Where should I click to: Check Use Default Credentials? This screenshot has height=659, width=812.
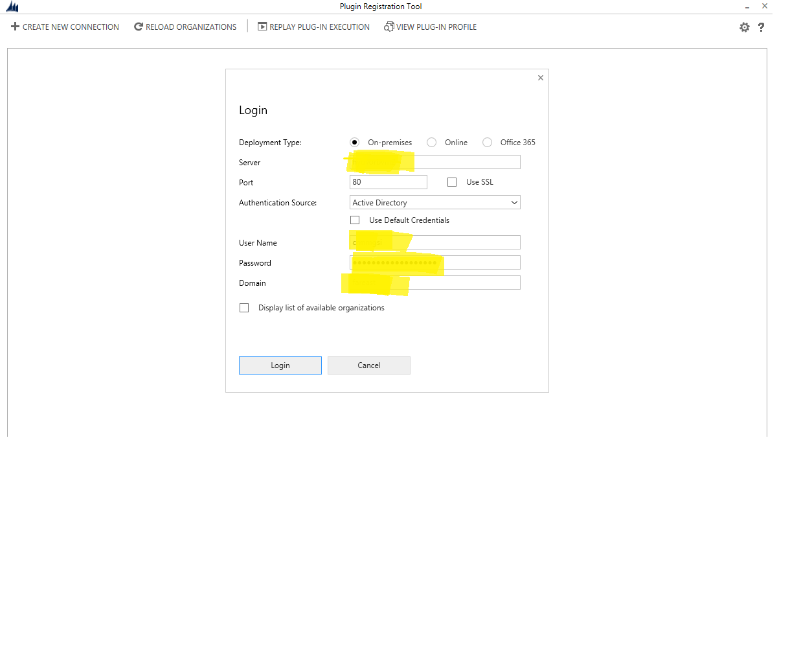coord(355,220)
